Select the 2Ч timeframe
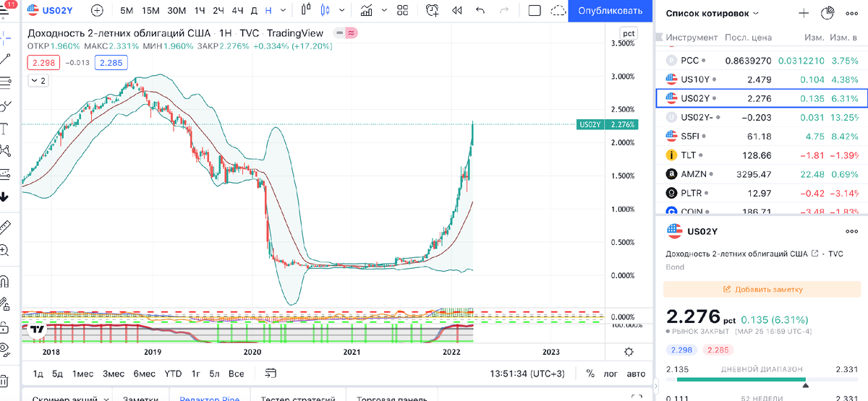Screen dimensions: 868x401 tap(218, 11)
